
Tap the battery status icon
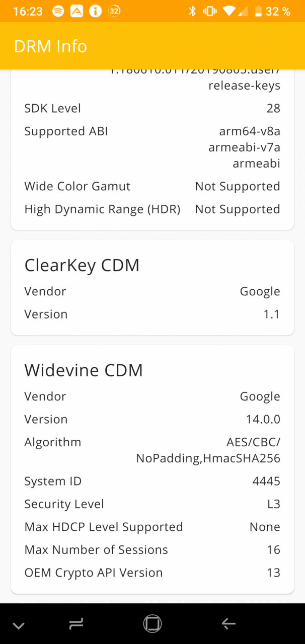[258, 11]
